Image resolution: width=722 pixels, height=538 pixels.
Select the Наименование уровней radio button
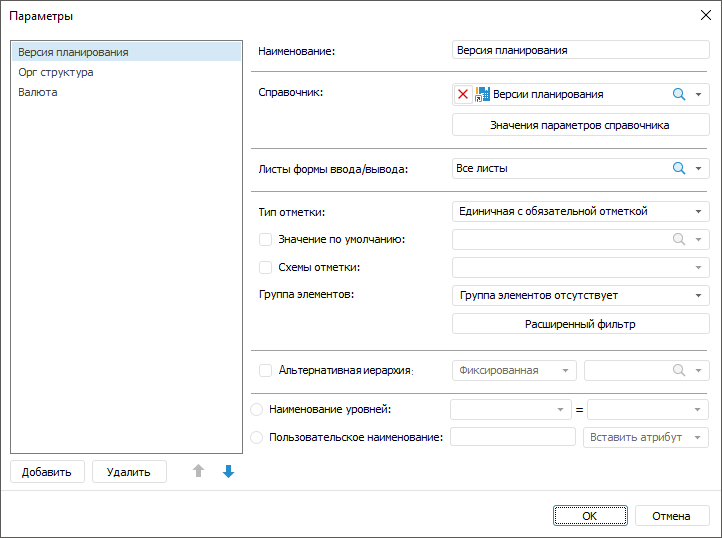click(x=257, y=409)
